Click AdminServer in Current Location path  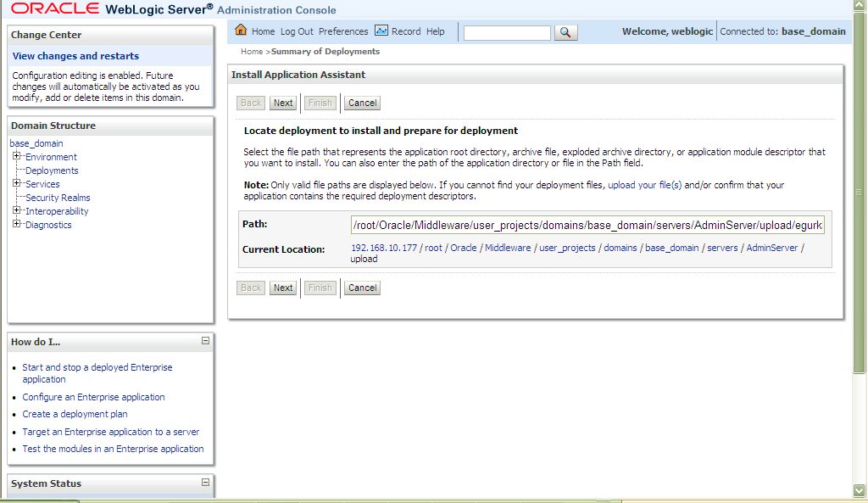[772, 248]
